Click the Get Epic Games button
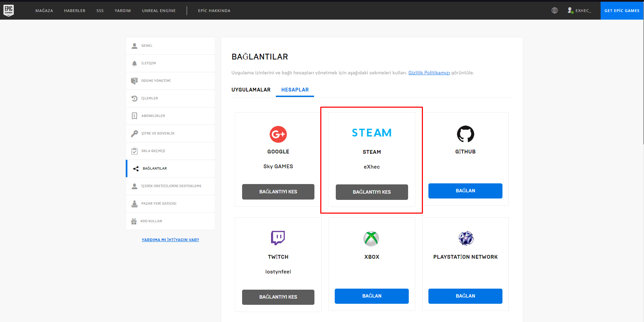 (x=622, y=11)
